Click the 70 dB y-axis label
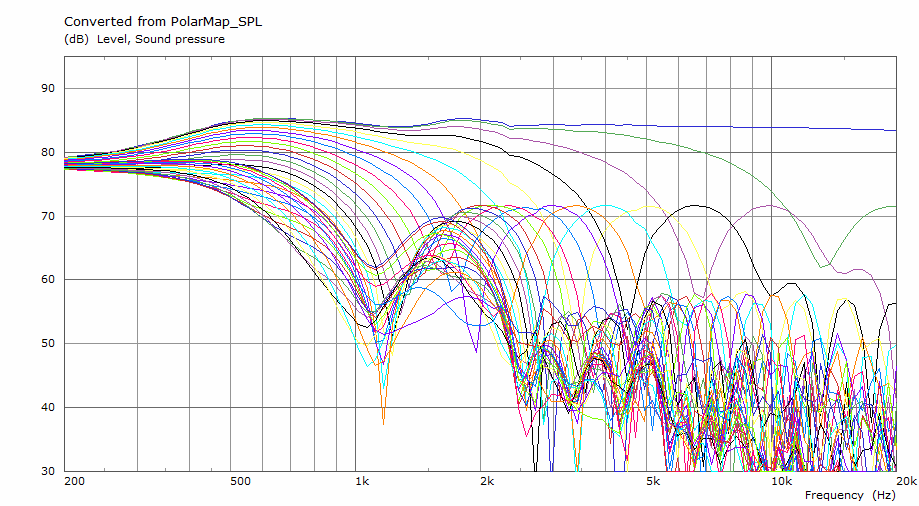Screen dimensions: 919x506 [x=47, y=216]
